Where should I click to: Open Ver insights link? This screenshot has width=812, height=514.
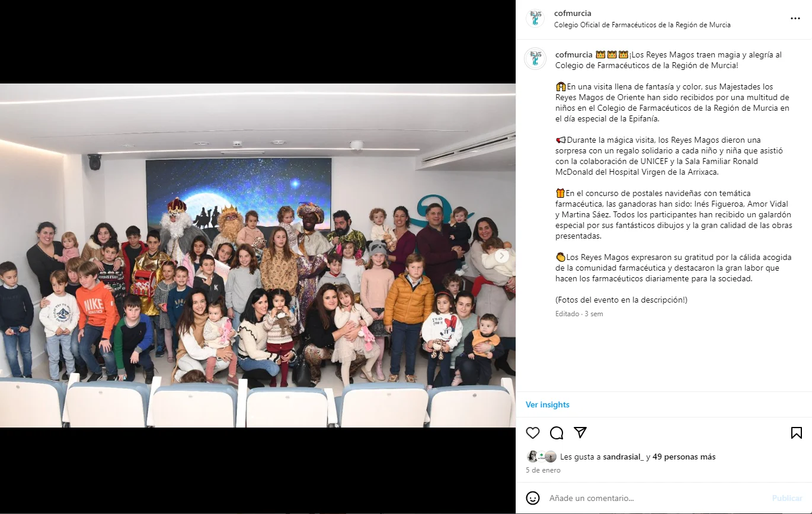point(548,404)
